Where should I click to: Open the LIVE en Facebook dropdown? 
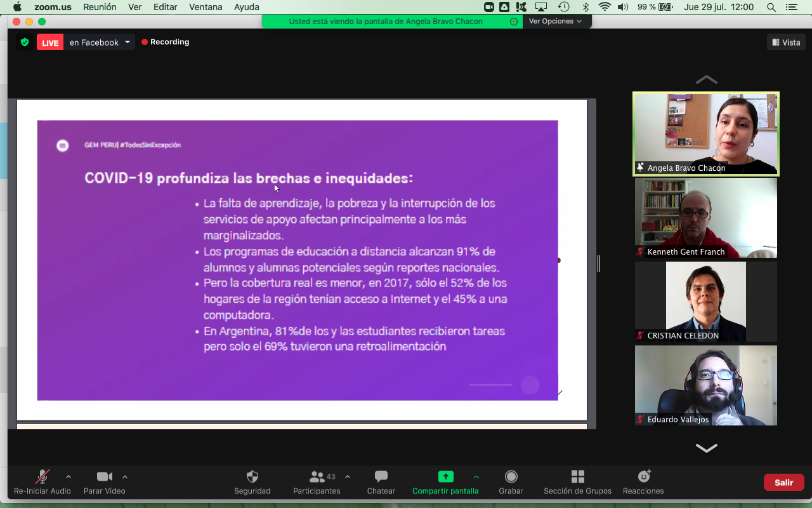pyautogui.click(x=128, y=43)
